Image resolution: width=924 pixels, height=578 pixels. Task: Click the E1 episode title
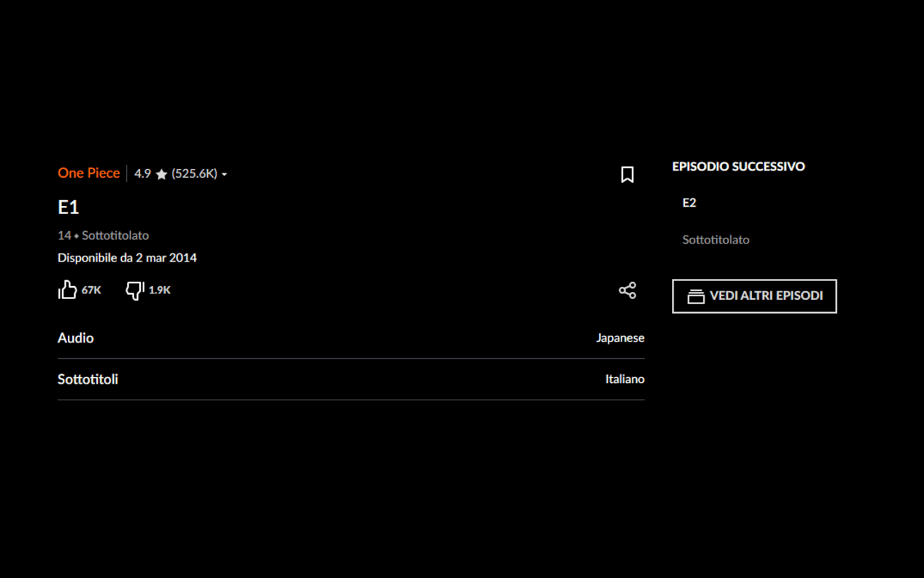68,207
